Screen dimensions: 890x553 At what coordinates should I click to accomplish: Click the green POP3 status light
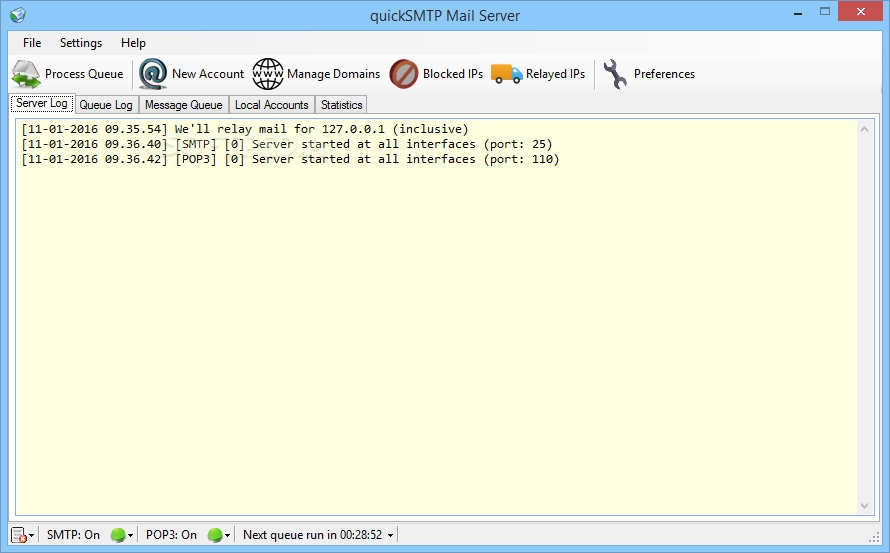click(215, 535)
